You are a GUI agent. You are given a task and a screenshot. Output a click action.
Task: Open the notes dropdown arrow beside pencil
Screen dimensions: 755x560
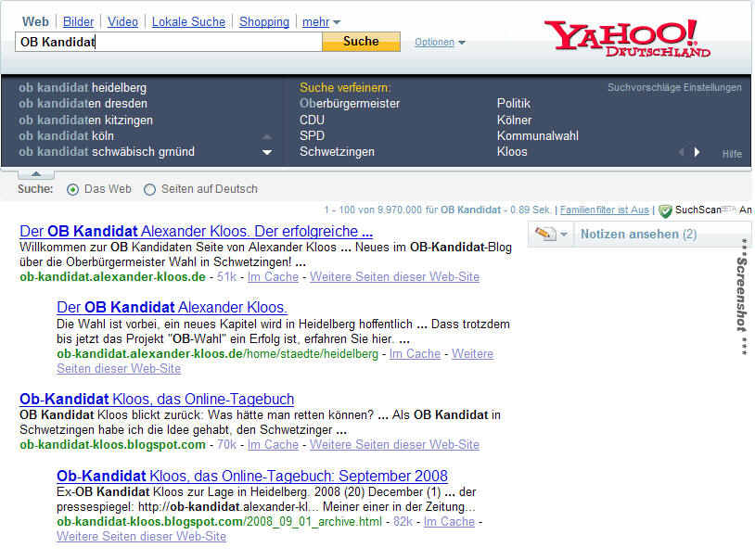point(563,235)
